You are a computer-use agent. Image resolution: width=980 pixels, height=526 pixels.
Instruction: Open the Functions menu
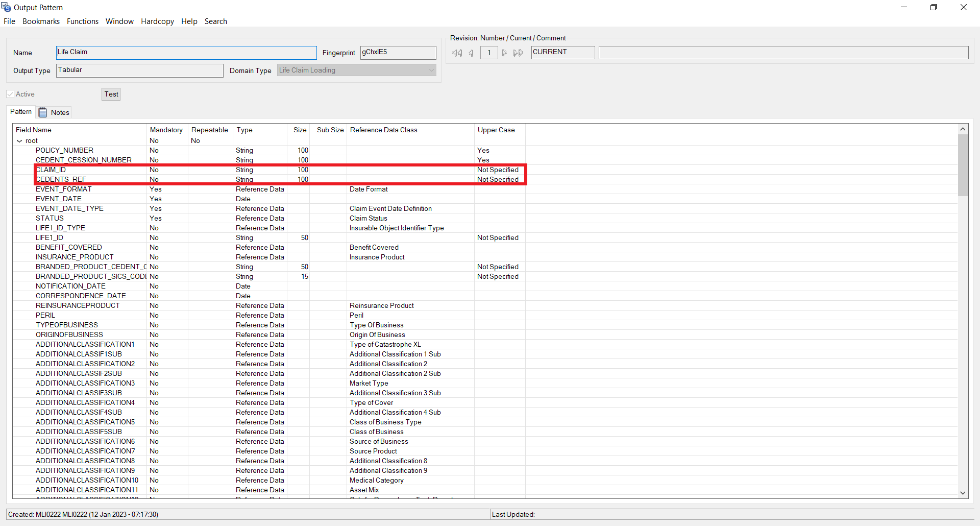coord(82,21)
